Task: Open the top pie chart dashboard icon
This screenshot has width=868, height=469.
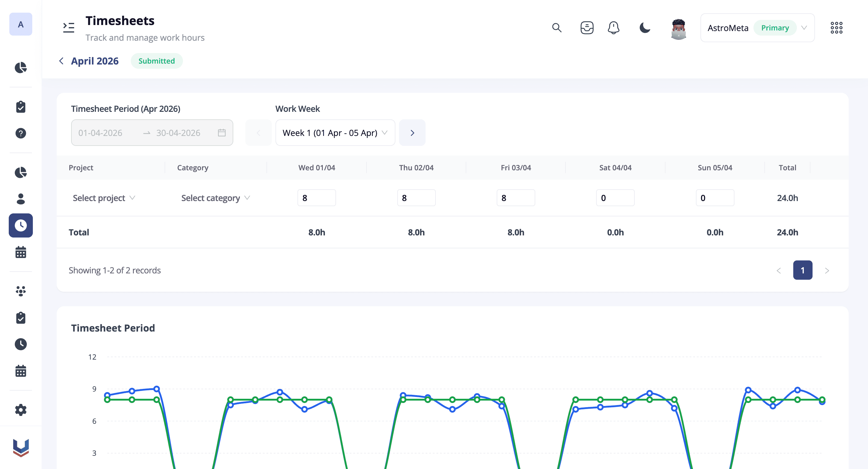Action: point(20,68)
